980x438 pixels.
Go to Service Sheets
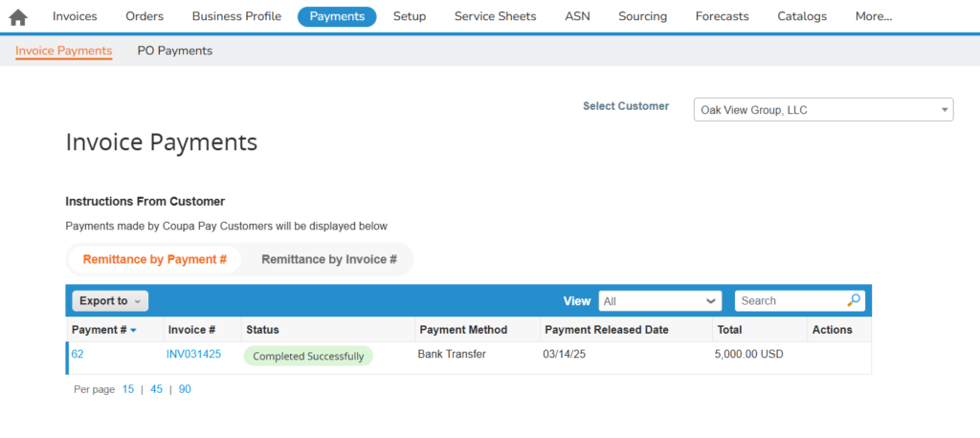[495, 17]
